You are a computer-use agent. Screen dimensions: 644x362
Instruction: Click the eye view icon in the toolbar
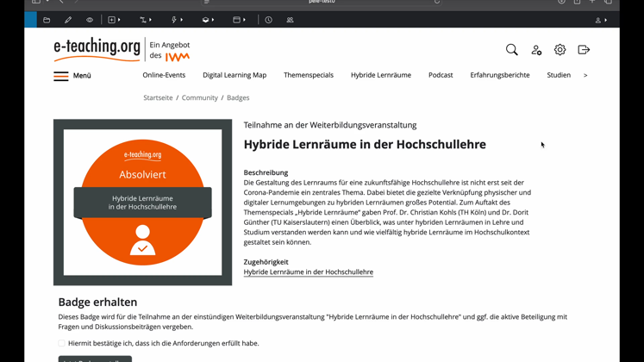point(90,20)
